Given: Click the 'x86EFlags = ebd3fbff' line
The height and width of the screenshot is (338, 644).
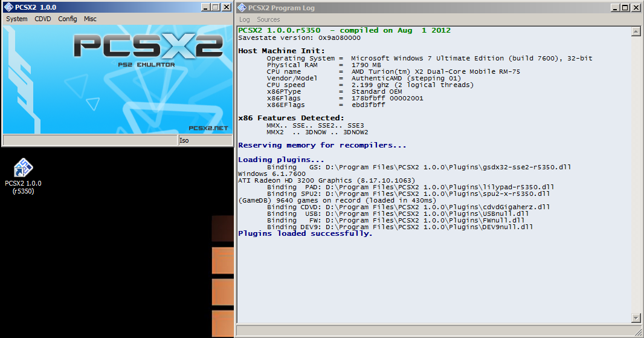Looking at the screenshot, I should [326, 105].
